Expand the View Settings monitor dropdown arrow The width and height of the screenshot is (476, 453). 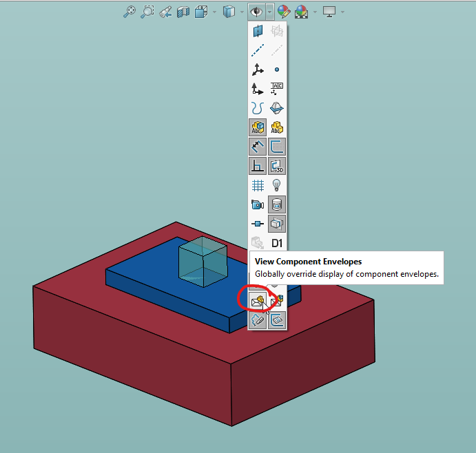(x=342, y=12)
